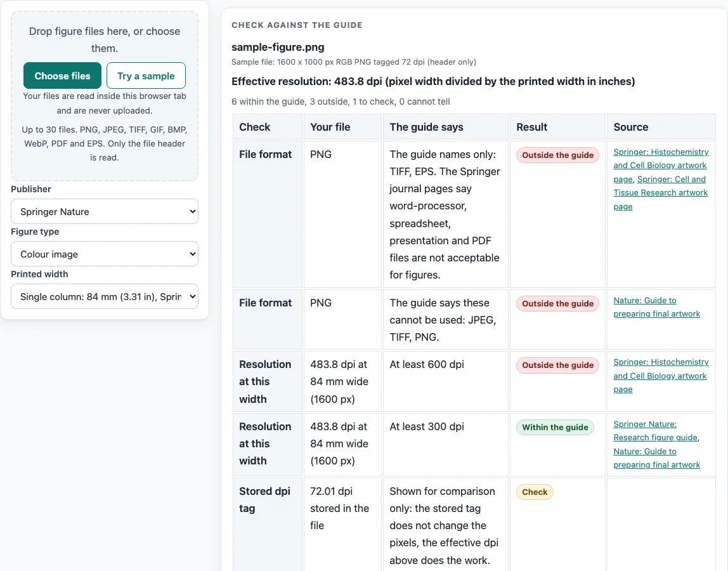Screen dimensions: 728x571
Task: Click the 'Shown for comparison only' guide cell
Action: pos(445,525)
